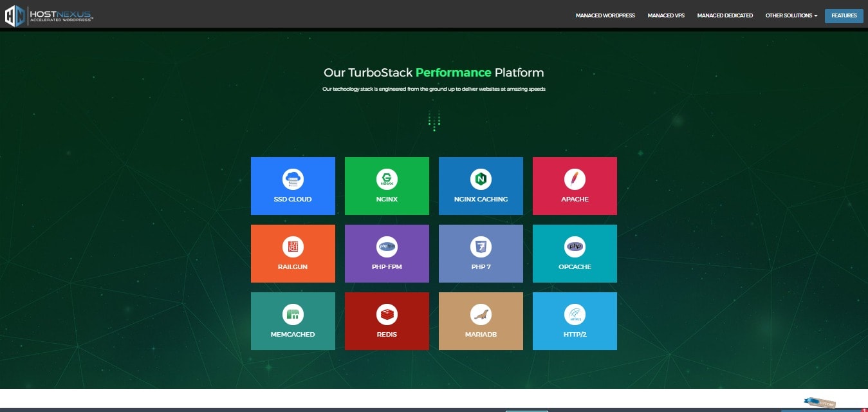Screen dimensions: 868x412
Task: Open the Managed WordPress menu item
Action: (605, 15)
